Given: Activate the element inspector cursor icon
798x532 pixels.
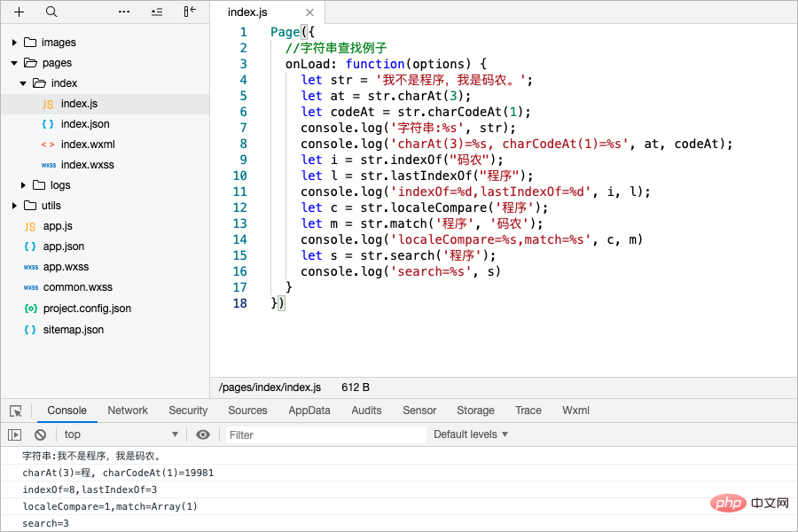Looking at the screenshot, I should coord(15,411).
